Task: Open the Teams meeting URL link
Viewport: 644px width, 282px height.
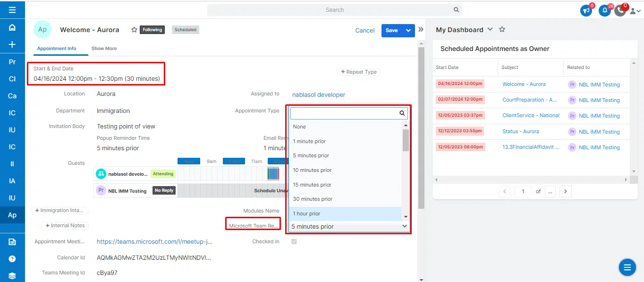Action: [x=154, y=242]
